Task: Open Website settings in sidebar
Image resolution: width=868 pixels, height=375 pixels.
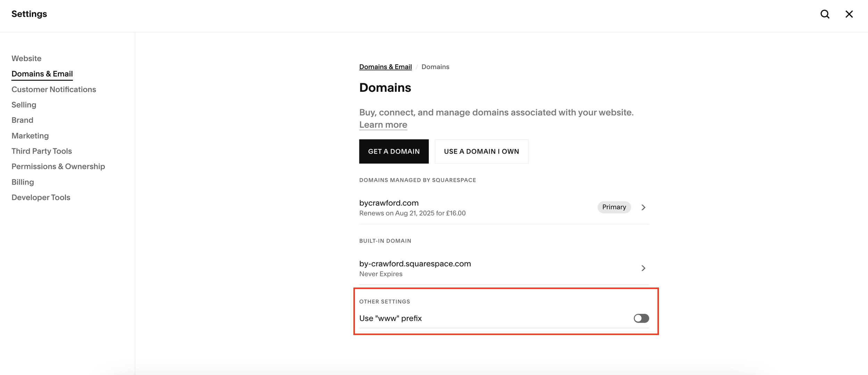Action: 26,58
